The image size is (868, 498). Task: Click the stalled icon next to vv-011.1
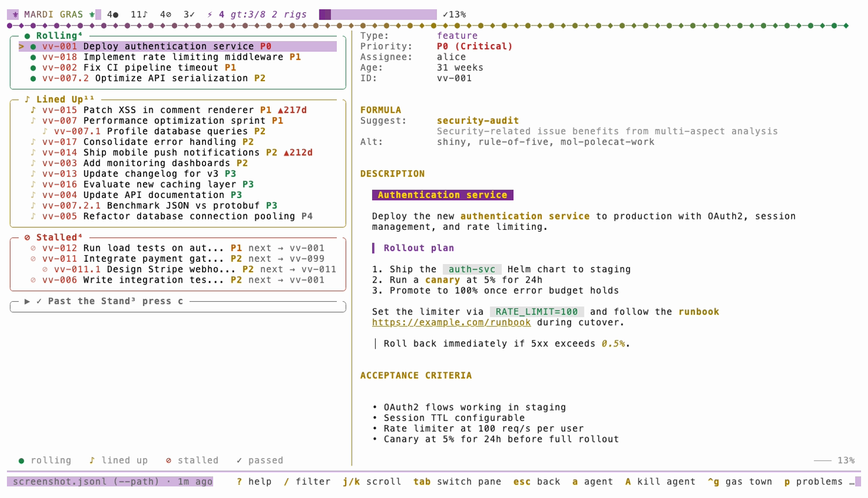pos(45,270)
